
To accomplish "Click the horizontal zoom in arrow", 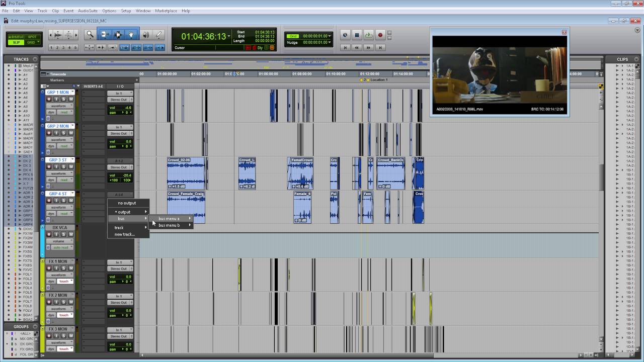I will click(x=75, y=35).
